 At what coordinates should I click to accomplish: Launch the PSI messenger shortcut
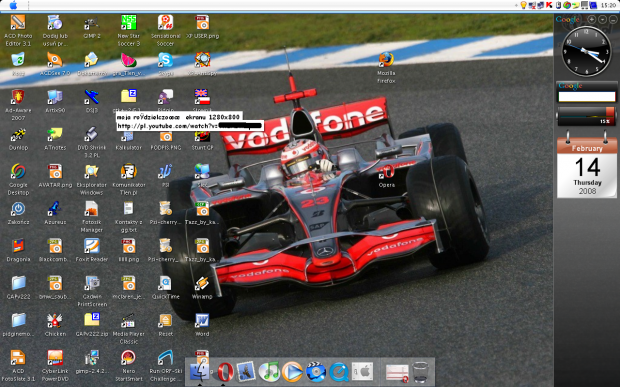pos(166,176)
